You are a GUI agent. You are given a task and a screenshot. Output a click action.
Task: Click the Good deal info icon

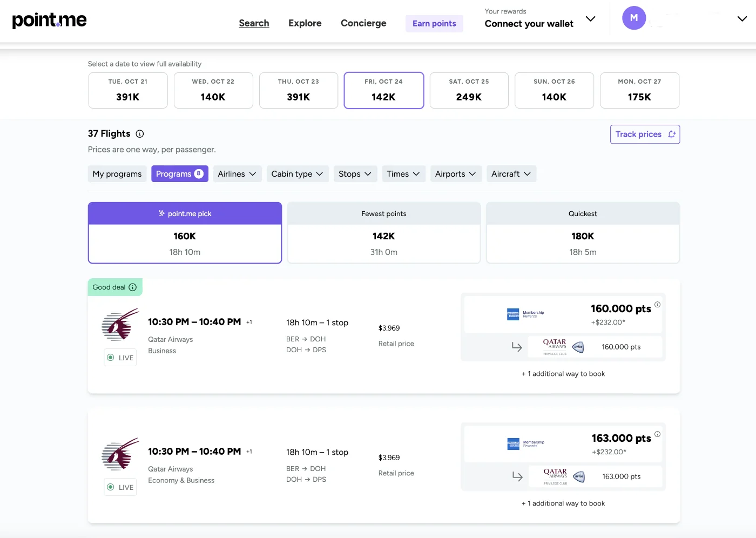(133, 287)
